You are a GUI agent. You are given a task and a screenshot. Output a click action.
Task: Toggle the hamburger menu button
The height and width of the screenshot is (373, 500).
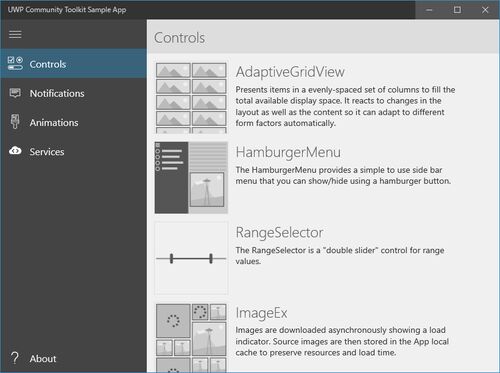(x=15, y=34)
